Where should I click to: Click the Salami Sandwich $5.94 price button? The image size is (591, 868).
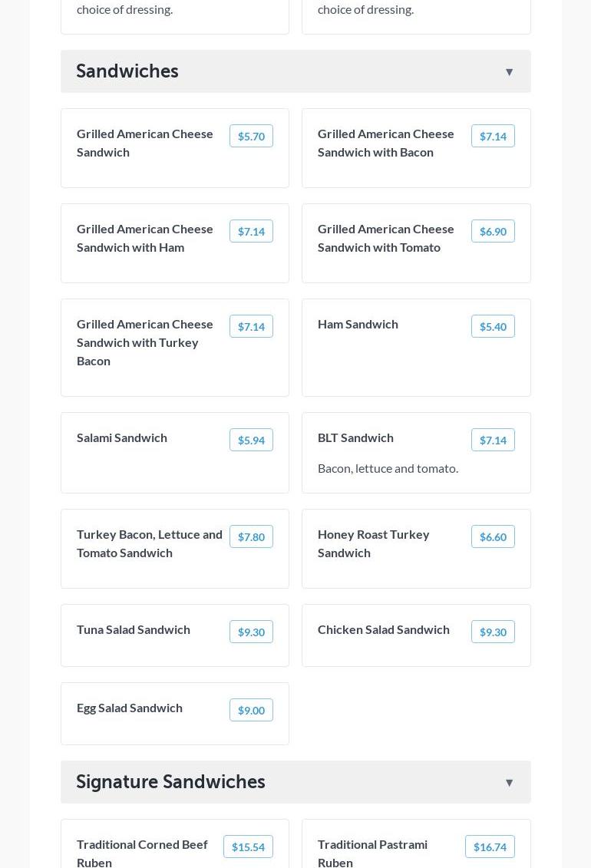[x=251, y=441]
